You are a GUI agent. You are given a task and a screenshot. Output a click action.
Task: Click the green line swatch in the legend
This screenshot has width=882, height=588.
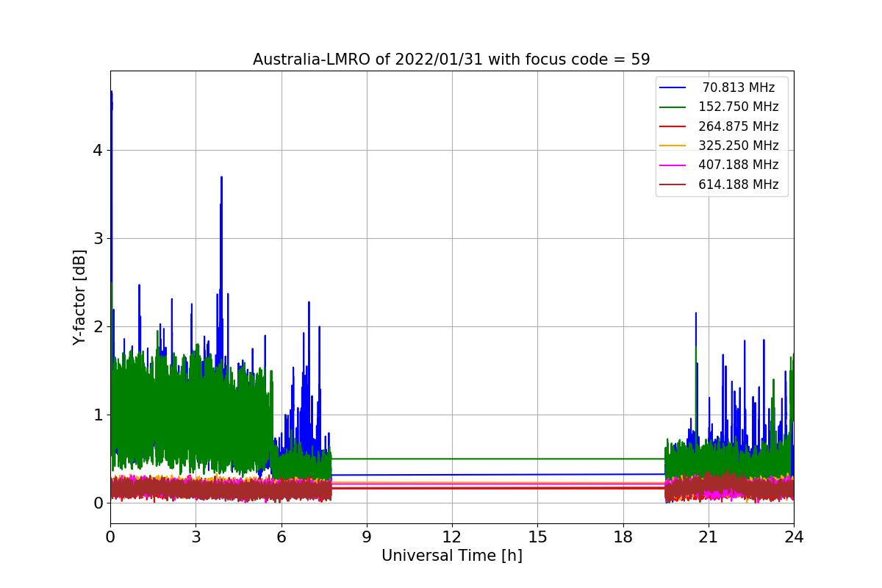click(x=673, y=107)
